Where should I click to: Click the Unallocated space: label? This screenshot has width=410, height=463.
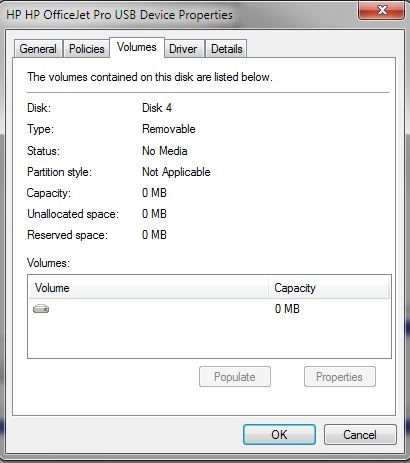[x=73, y=214]
